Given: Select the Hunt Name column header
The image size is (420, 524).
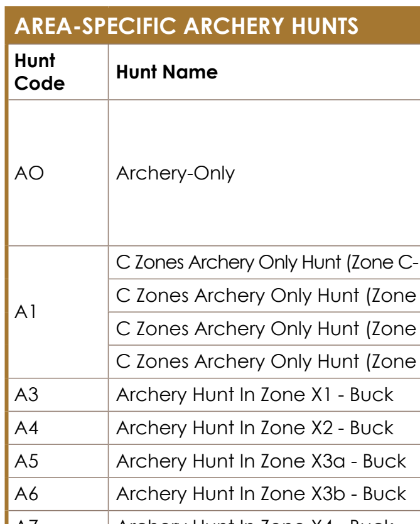Looking at the screenshot, I should [x=264, y=72].
